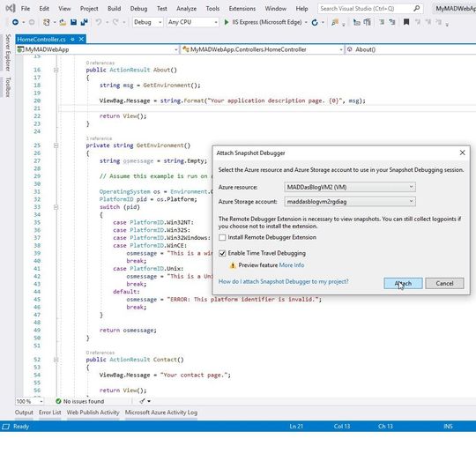Open the About() member dropdown
Screen dimensions: 476x476
411,49
